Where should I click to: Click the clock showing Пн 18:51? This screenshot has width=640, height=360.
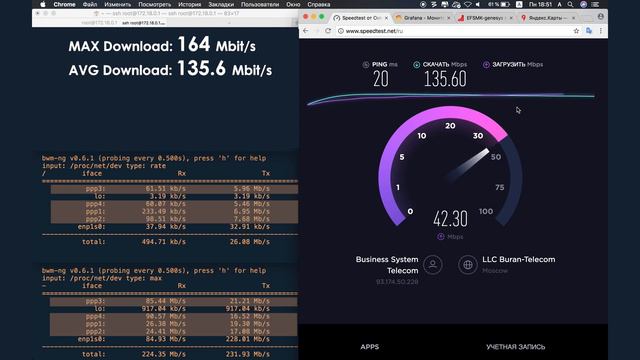(540, 4)
